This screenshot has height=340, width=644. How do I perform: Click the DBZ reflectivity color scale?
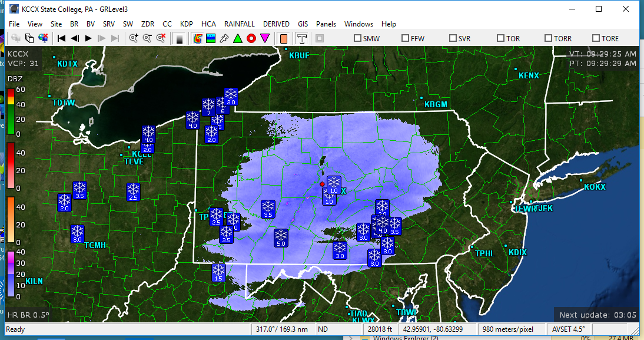tap(11, 112)
